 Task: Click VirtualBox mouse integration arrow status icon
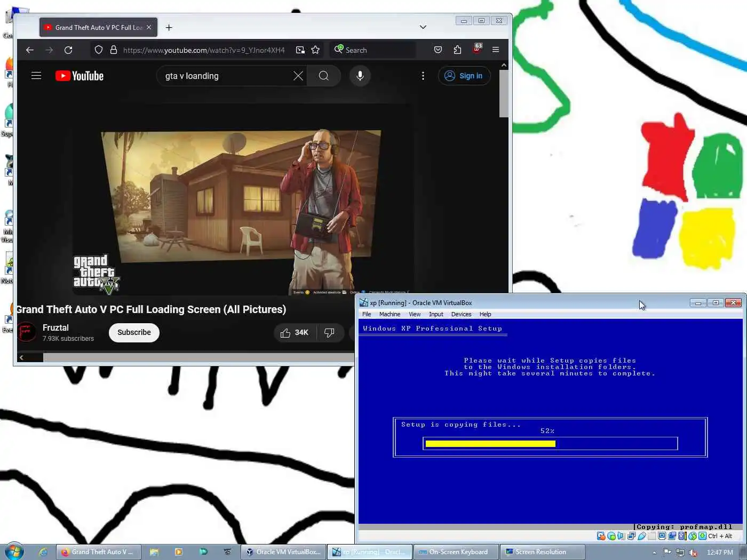point(693,536)
